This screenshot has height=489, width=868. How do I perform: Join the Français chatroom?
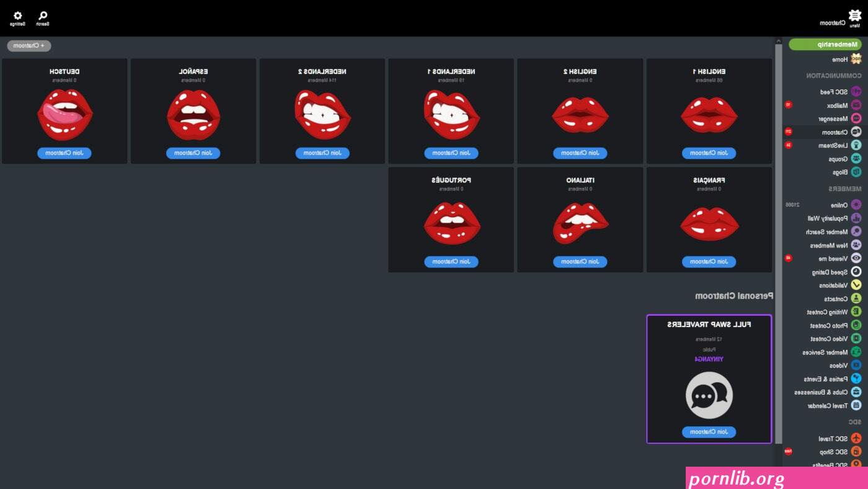coord(709,261)
